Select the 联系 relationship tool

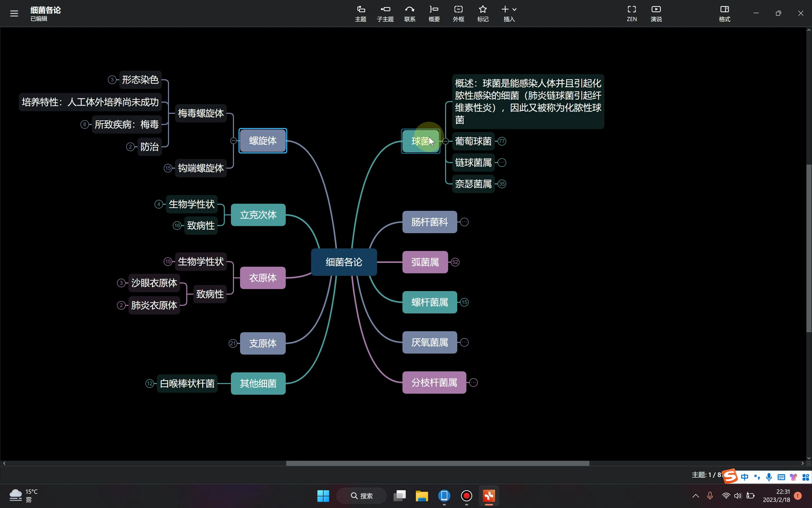pyautogui.click(x=410, y=14)
